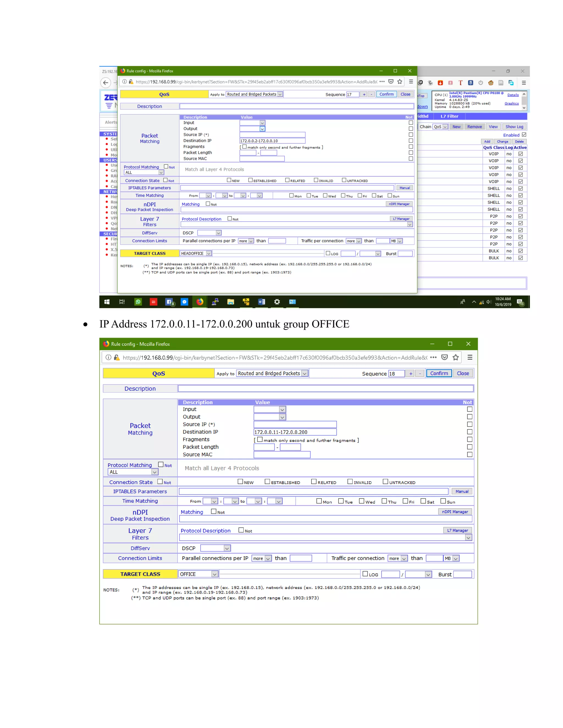
Task: Click Show Log in background QoS page
Action: pos(514,127)
